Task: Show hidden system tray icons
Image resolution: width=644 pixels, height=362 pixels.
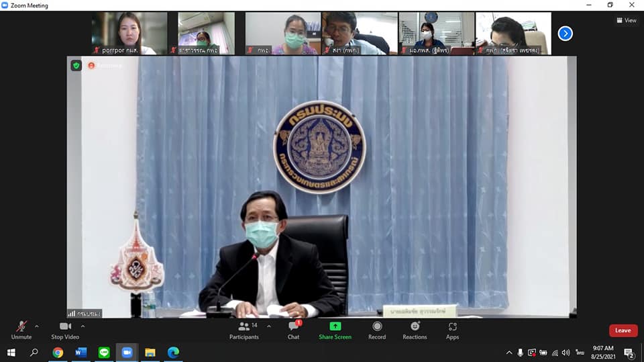Action: click(509, 353)
